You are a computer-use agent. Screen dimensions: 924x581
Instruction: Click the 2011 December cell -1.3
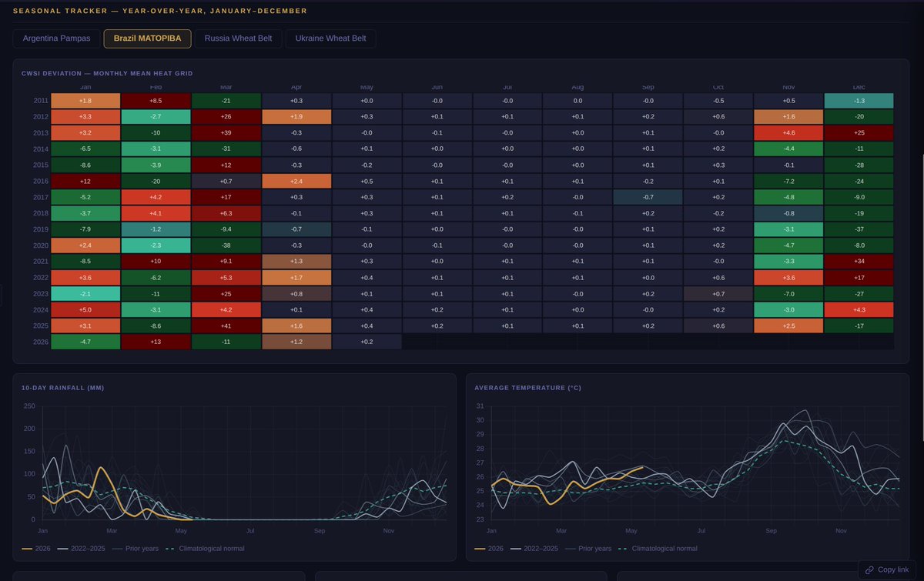click(x=859, y=101)
